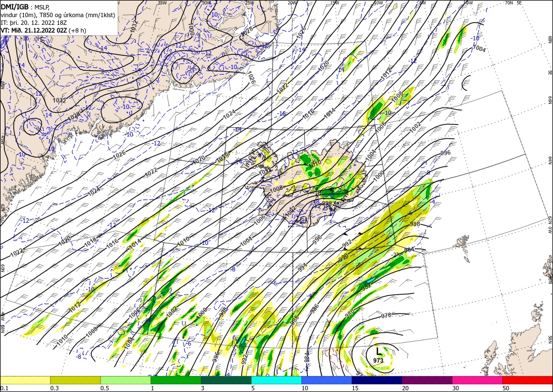Screen dimensions: 553x392
Task: Click the '30' legend scale value
Action: point(456,388)
